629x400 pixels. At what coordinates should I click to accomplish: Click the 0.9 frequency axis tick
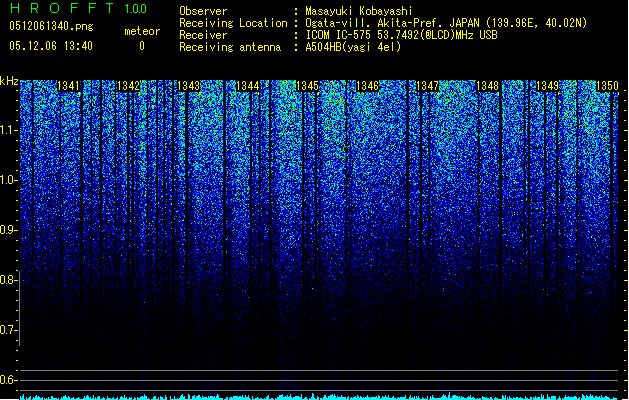(x=8, y=230)
